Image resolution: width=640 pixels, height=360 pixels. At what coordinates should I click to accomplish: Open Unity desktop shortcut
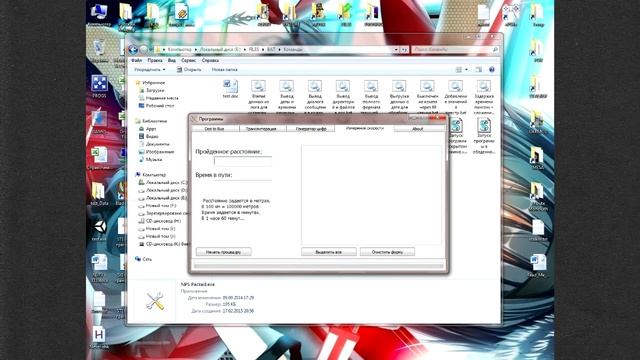99,229
